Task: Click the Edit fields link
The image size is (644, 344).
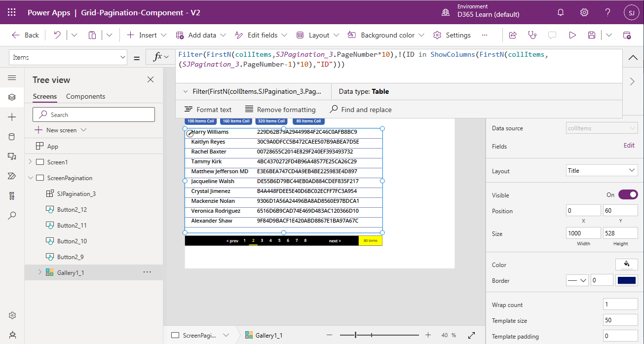Action: (629, 145)
